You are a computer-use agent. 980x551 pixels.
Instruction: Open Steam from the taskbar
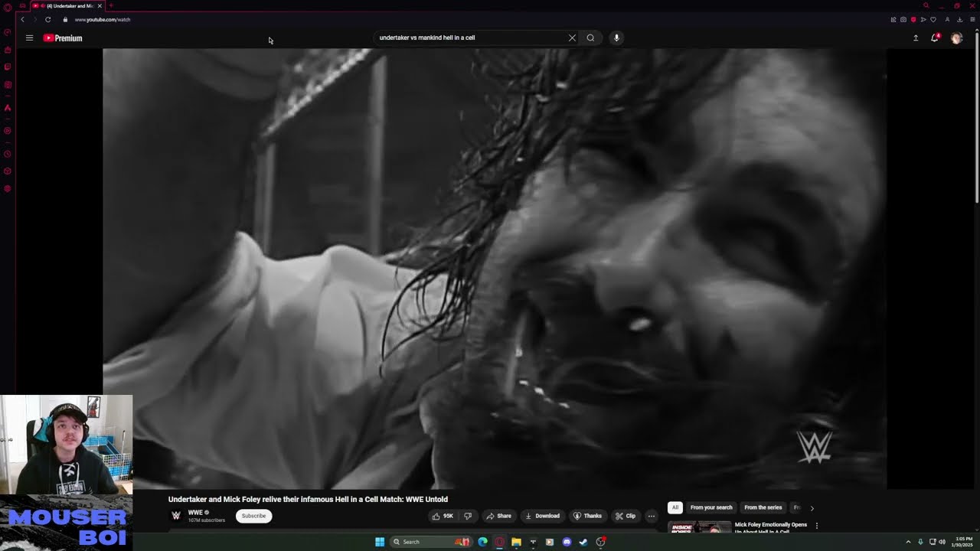pyautogui.click(x=583, y=542)
